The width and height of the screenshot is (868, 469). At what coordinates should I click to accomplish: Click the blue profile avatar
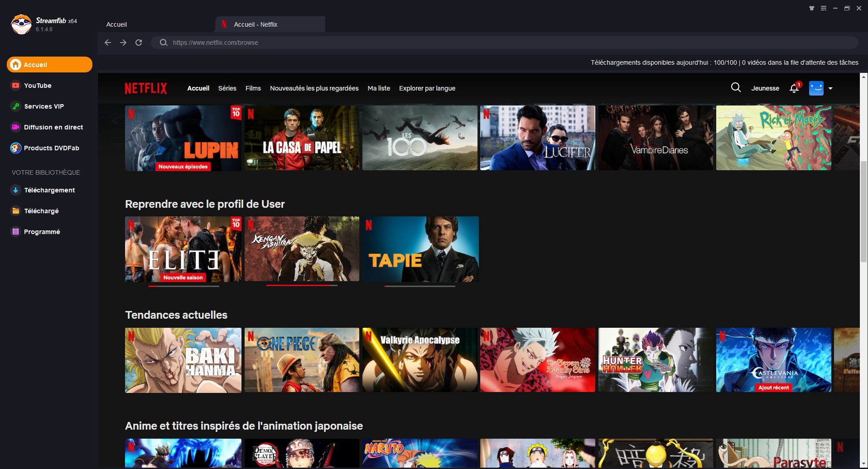tap(816, 88)
